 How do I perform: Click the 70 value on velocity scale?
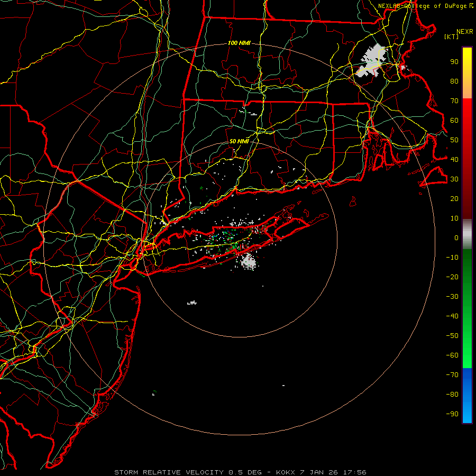point(454,101)
